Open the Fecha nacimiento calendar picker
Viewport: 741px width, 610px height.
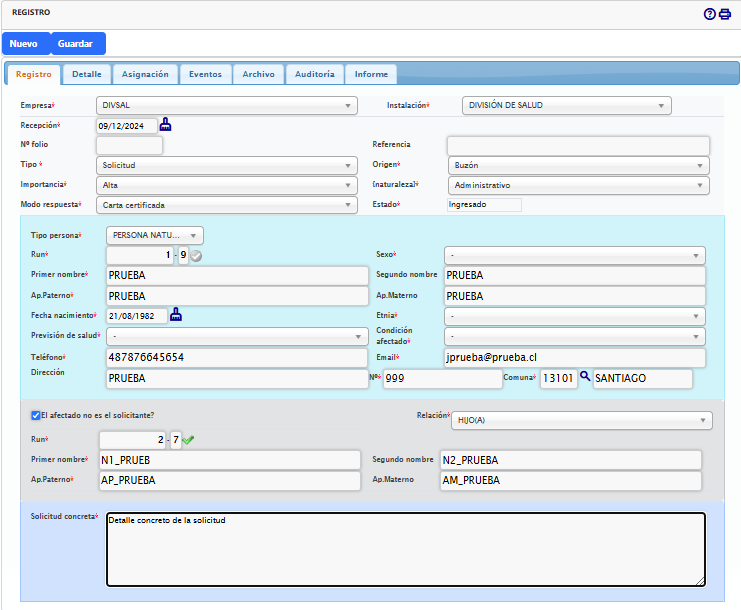[176, 315]
